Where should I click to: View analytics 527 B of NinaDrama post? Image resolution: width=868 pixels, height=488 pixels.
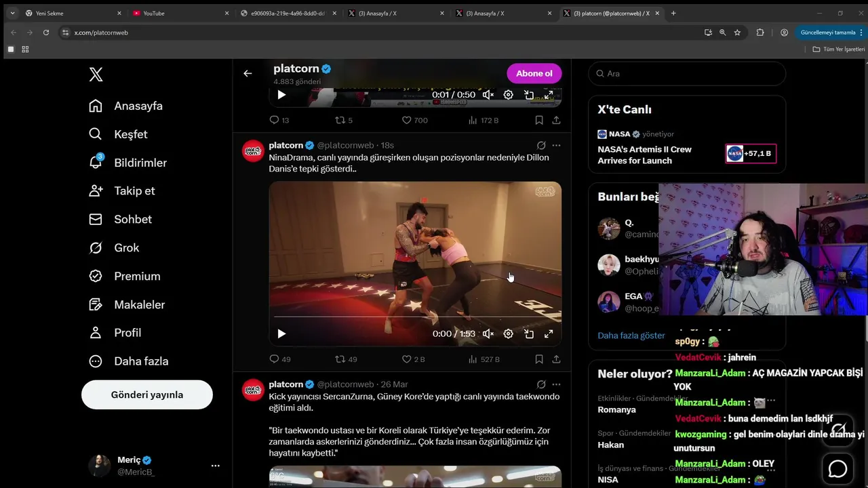[484, 359]
